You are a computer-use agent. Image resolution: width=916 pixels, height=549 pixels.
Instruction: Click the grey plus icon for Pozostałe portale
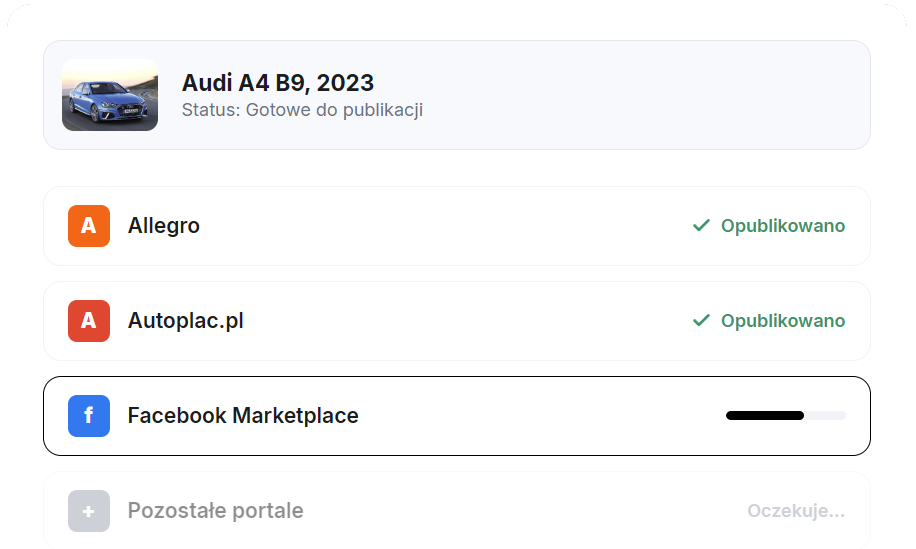click(89, 511)
